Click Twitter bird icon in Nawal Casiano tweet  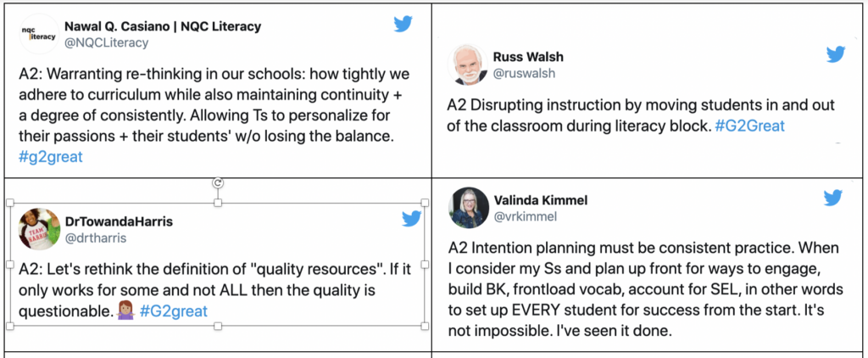click(x=404, y=24)
